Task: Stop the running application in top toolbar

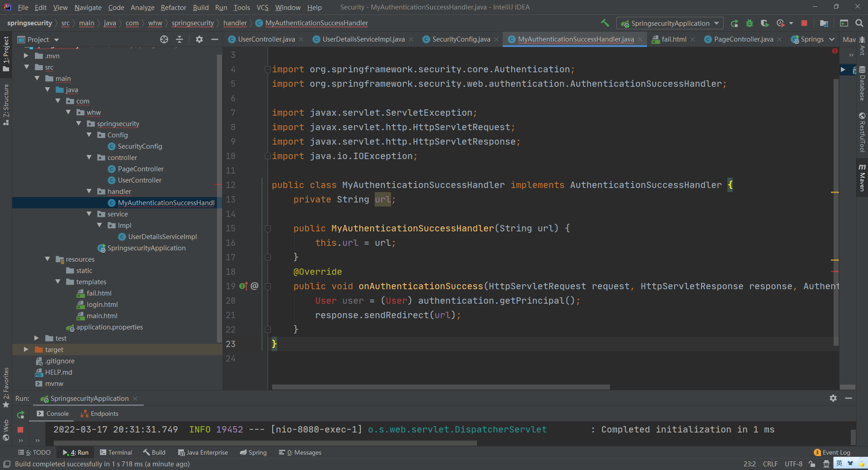Action: point(804,23)
